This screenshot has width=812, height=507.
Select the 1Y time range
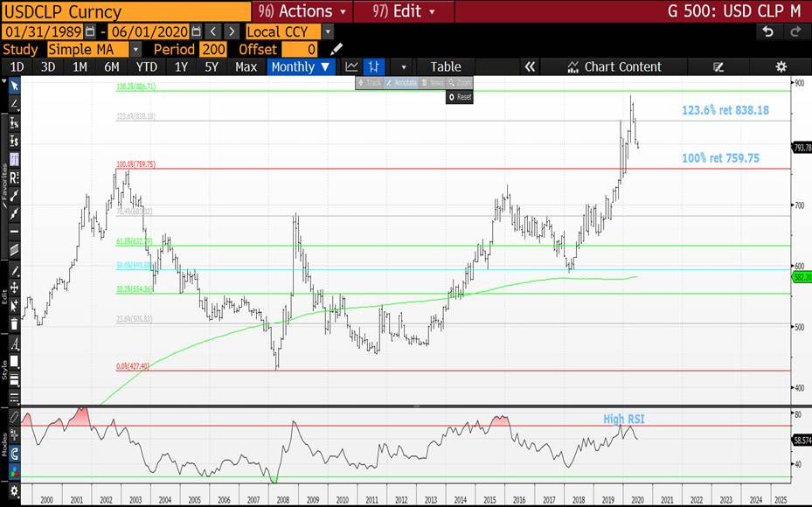181,66
